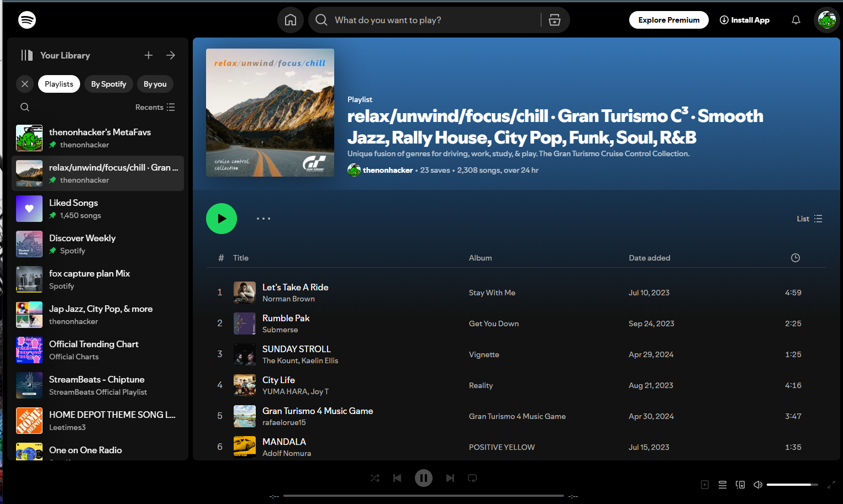Sort by the Date added column header
This screenshot has width=843, height=504.
tap(650, 258)
